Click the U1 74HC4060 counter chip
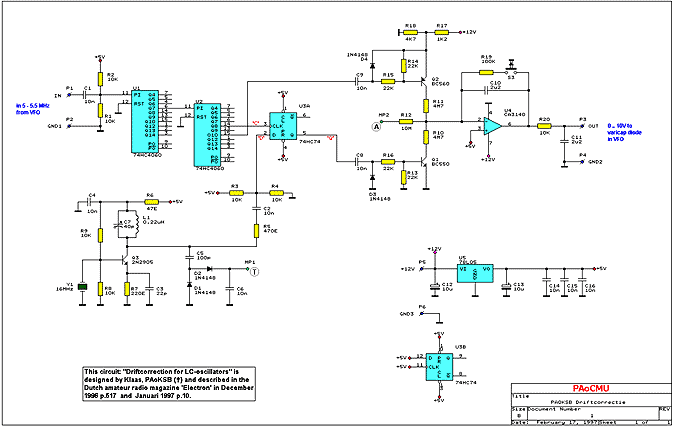This screenshot has height=427, width=674. coord(145,121)
